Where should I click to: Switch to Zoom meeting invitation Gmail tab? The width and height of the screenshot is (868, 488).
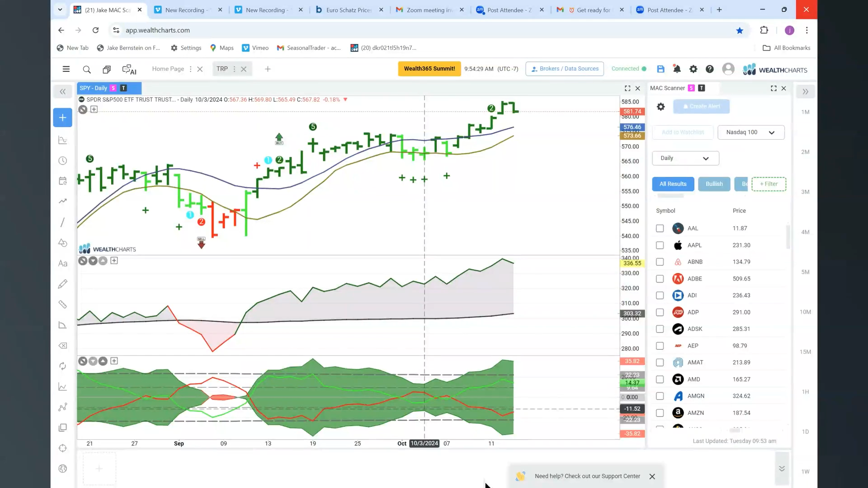[429, 10]
